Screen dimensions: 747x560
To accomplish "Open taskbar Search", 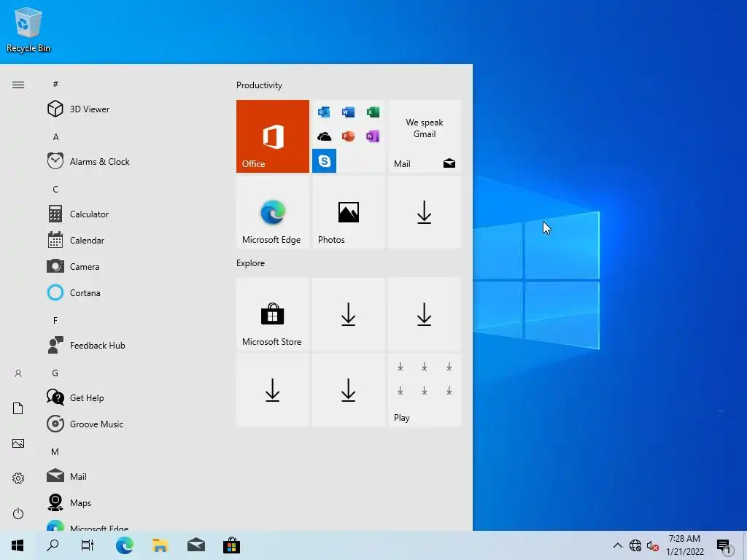I will click(x=53, y=545).
